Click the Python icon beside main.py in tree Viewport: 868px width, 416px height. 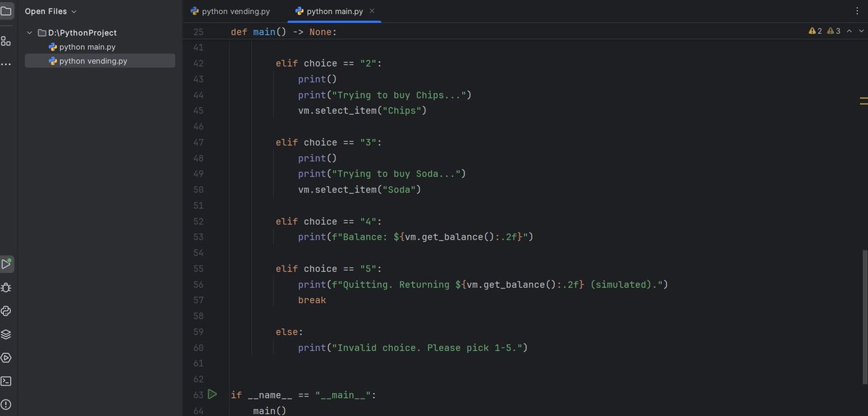point(53,47)
